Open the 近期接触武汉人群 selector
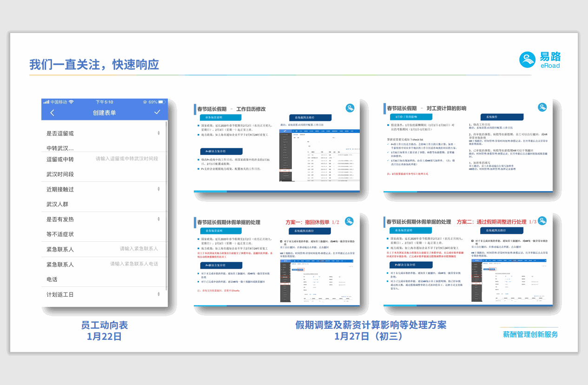Image resolution: width=588 pixels, height=385 pixels. pyautogui.click(x=159, y=189)
